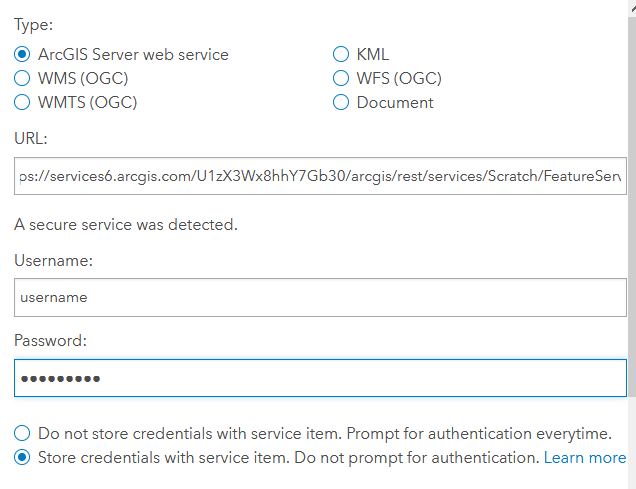Click the 'WMTS (OGC)' label text
The height and width of the screenshot is (489, 636).
click(87, 102)
